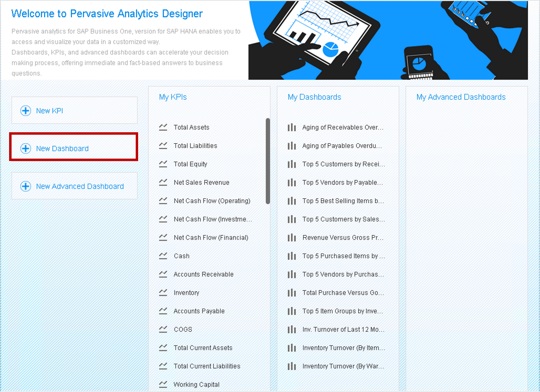Open Inventory Turnover (By Item... dashboard
Screen dimensions: 540x392
344,347
